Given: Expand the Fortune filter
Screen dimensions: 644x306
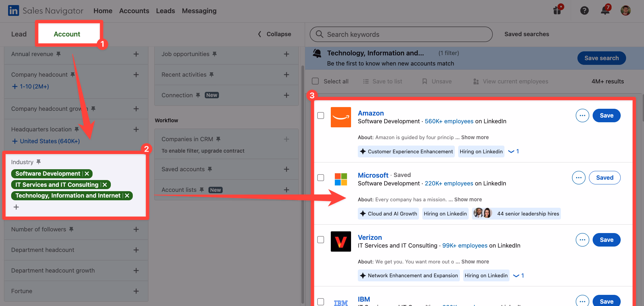Looking at the screenshot, I should point(136,291).
